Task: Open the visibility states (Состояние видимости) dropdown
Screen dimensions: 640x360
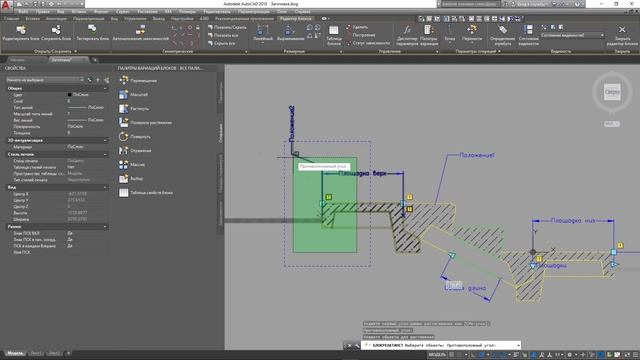Action: (x=572, y=36)
